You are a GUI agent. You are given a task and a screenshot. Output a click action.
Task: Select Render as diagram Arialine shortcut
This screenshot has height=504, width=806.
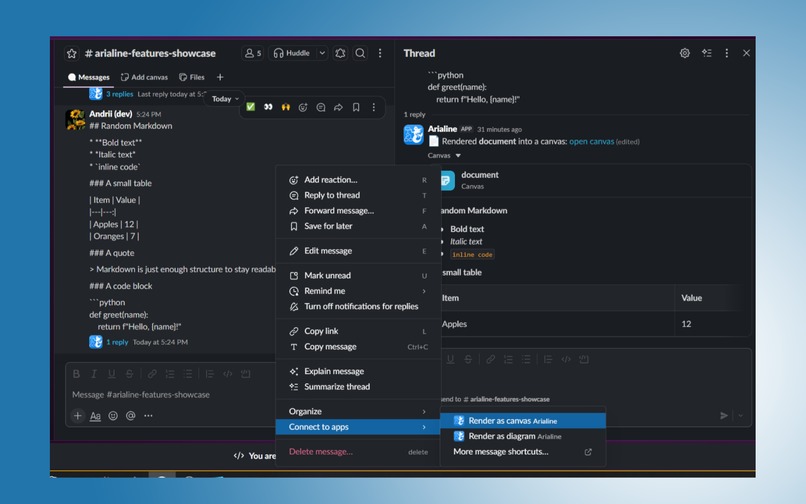pos(523,436)
